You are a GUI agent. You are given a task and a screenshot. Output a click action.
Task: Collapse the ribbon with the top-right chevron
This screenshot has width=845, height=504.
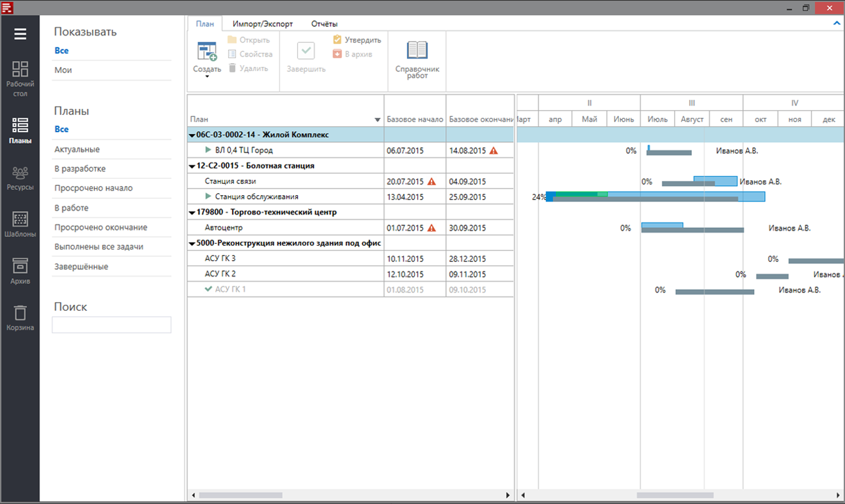pyautogui.click(x=837, y=24)
